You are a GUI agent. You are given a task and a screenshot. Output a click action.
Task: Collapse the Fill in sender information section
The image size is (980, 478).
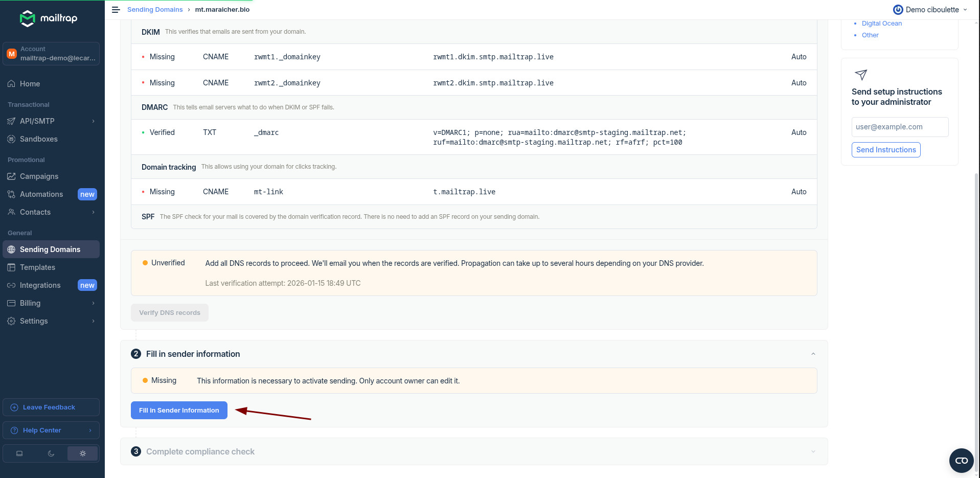tap(813, 354)
